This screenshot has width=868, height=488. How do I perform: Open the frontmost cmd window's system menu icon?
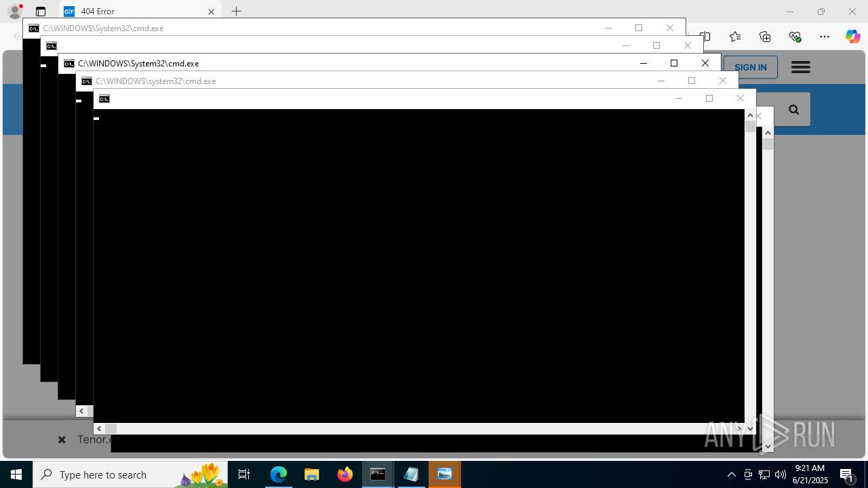coord(104,99)
